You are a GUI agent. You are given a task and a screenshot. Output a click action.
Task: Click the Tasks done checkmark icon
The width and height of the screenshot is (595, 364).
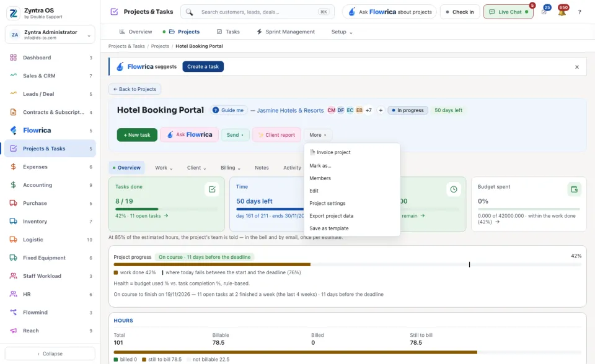click(x=212, y=189)
